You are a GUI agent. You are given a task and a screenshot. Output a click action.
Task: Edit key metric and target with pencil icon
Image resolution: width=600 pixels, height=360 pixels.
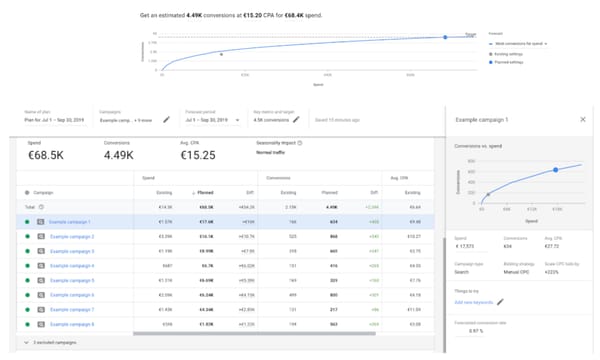tap(296, 120)
